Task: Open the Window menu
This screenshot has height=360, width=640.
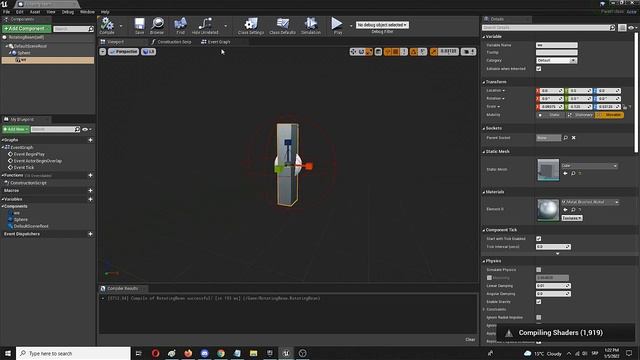Action: (x=87, y=12)
